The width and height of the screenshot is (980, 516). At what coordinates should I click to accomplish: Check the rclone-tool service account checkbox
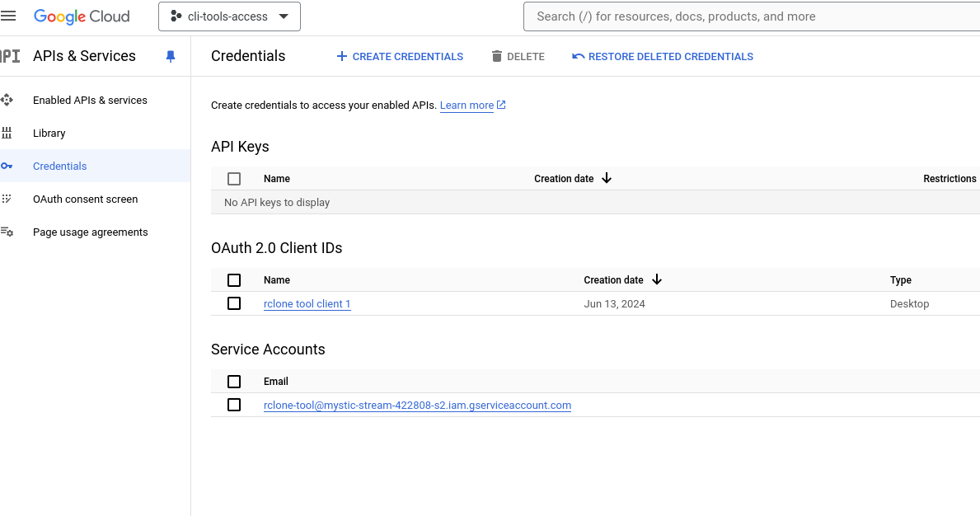[234, 405]
